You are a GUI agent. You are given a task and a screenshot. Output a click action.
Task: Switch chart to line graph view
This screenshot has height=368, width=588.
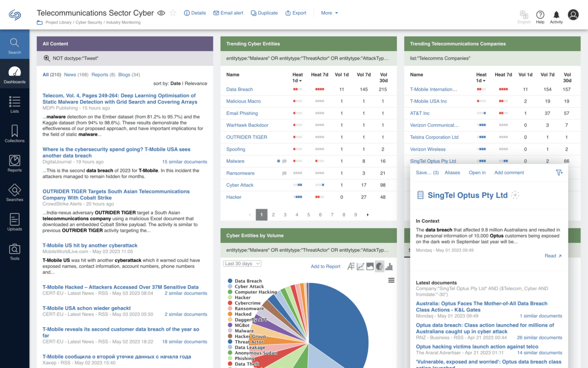pyautogui.click(x=360, y=266)
